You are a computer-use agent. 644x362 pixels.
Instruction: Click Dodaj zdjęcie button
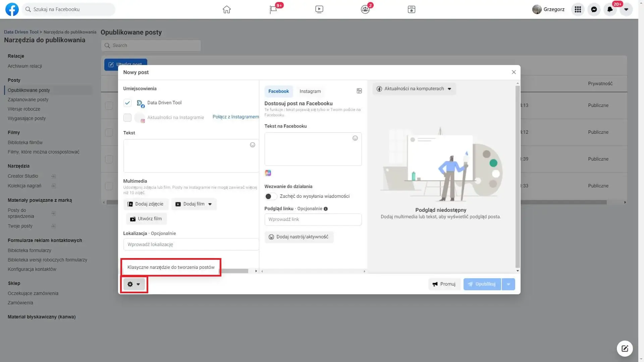click(145, 204)
